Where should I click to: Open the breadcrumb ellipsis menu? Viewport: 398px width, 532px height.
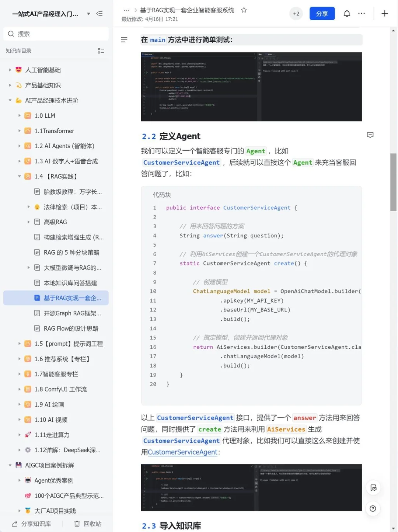[126, 10]
